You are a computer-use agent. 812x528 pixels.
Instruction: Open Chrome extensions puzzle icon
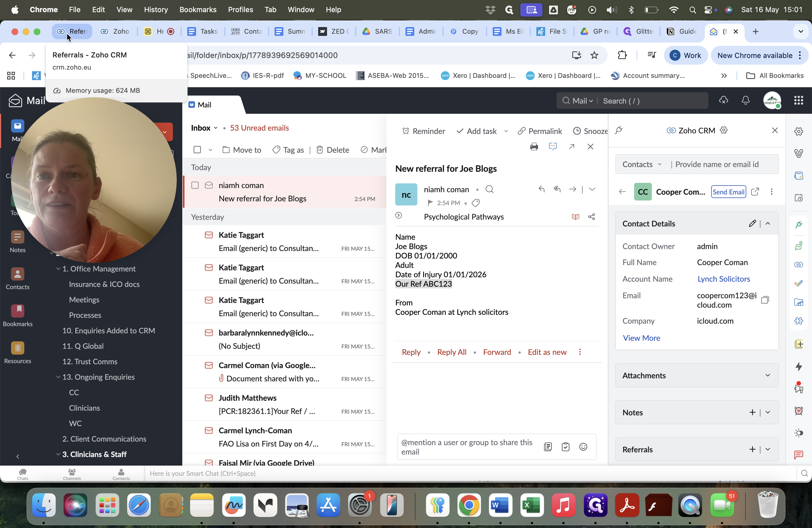(622, 55)
